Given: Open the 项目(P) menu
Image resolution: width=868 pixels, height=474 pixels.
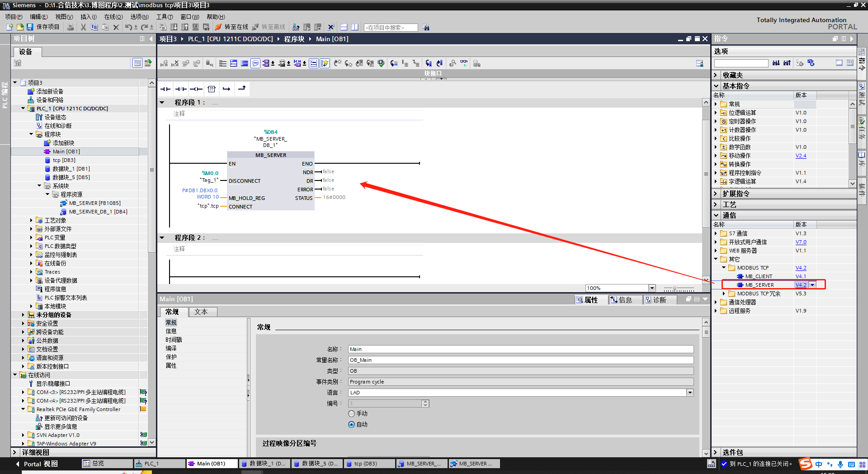Looking at the screenshot, I should coord(14,17).
